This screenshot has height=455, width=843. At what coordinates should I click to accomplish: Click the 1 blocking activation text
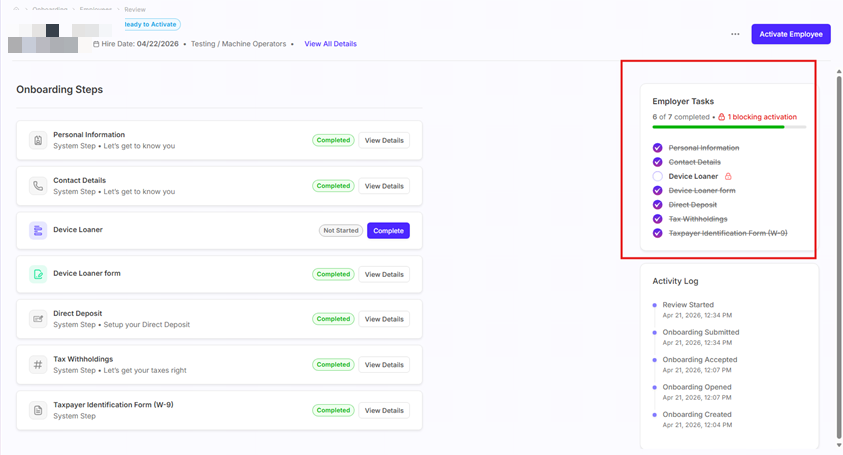tap(762, 117)
